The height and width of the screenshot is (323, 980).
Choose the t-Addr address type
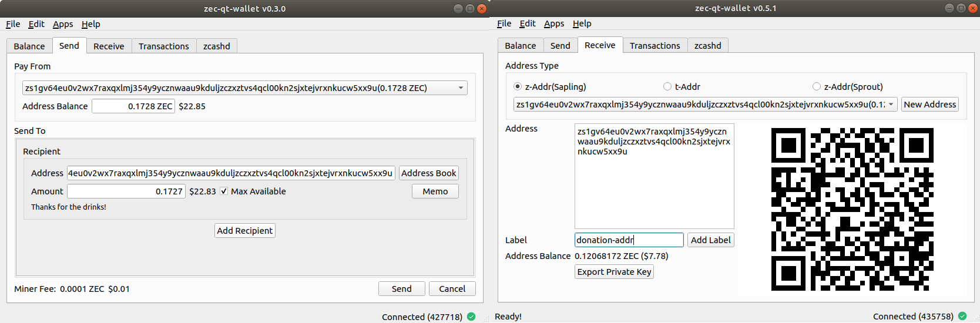[667, 87]
